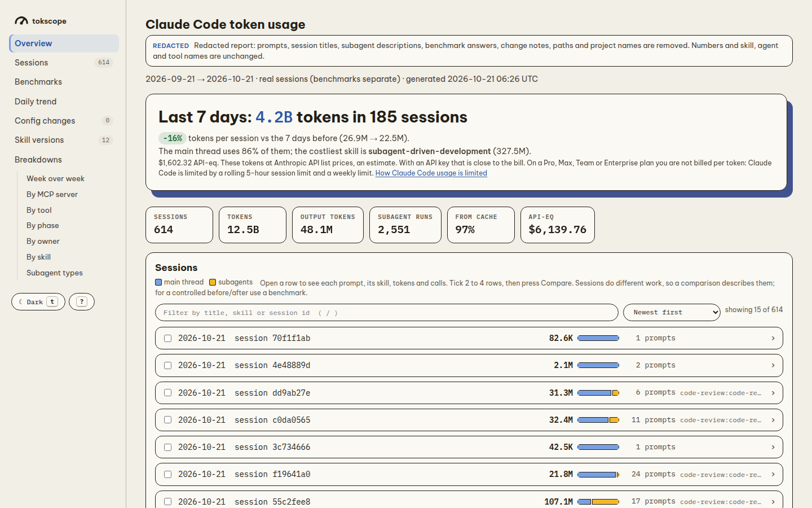The height and width of the screenshot is (508, 812).
Task: Go to Overview in sidebar
Action: click(64, 43)
